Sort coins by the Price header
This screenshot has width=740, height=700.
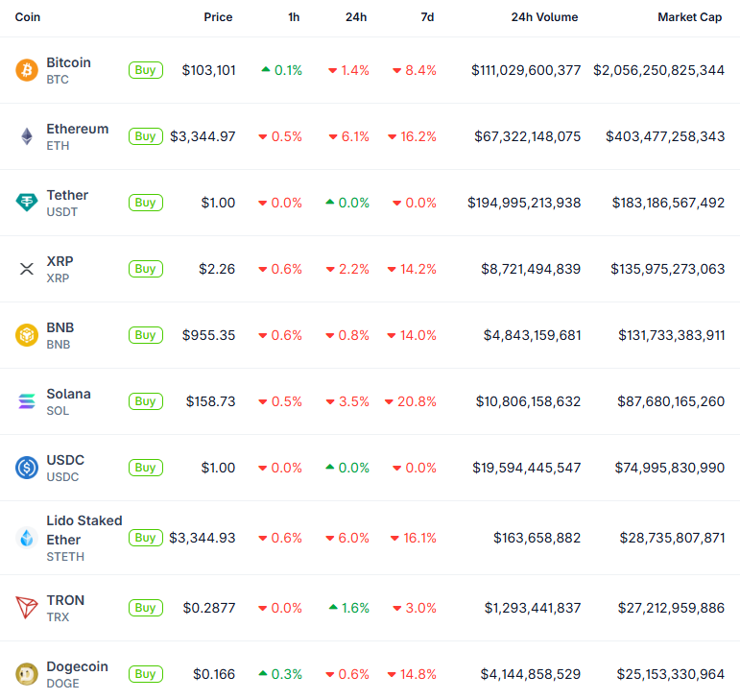pyautogui.click(x=218, y=17)
